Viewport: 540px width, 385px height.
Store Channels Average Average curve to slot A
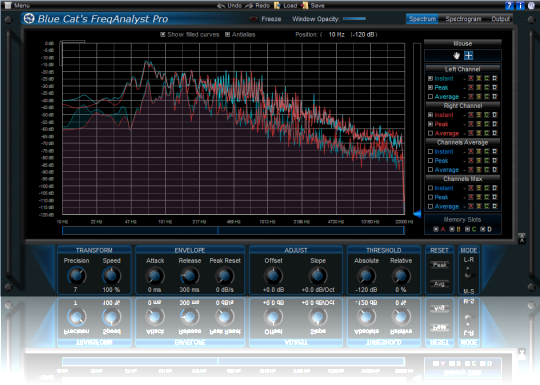471,170
